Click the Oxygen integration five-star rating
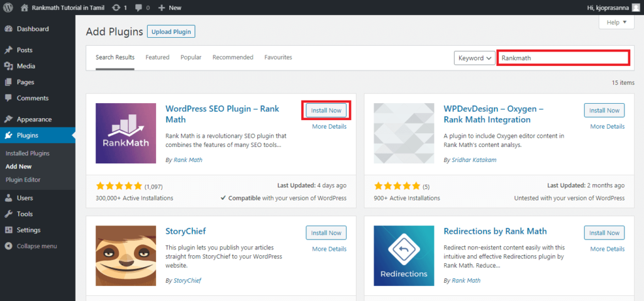Viewport: 644px width, 301px height. [x=397, y=186]
